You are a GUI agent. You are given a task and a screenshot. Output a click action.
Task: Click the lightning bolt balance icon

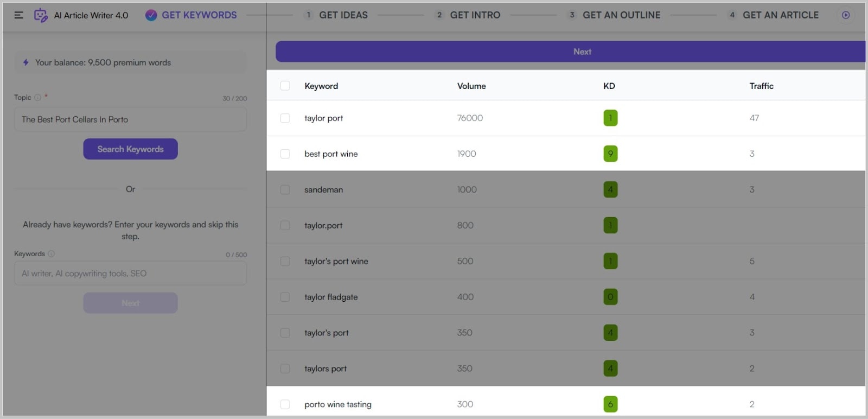pyautogui.click(x=25, y=62)
